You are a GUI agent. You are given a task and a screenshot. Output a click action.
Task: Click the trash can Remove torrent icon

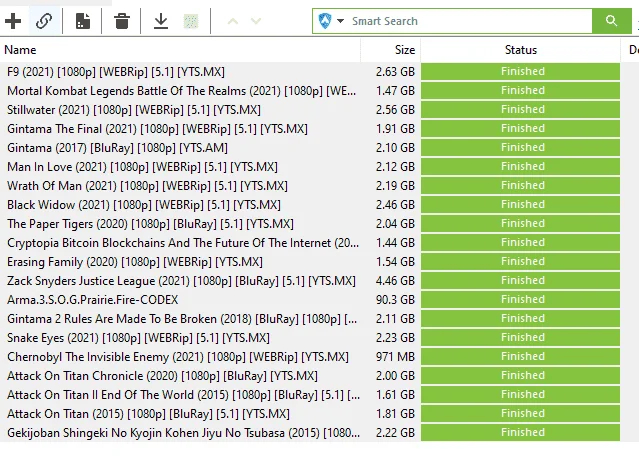[x=122, y=21]
